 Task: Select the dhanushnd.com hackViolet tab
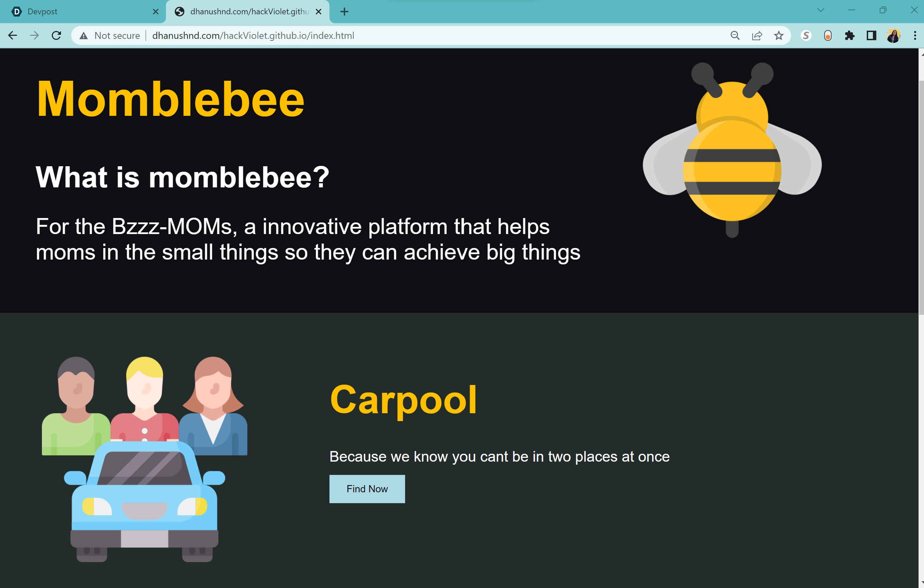pos(246,12)
